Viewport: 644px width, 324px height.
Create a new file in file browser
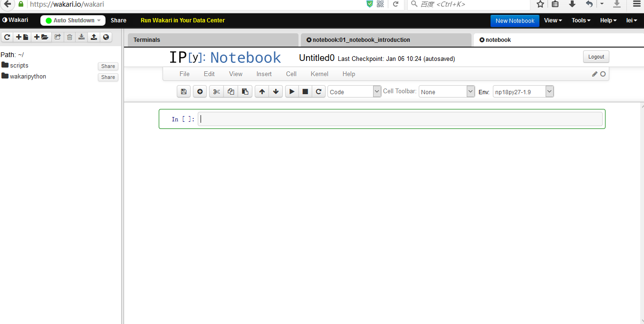22,37
